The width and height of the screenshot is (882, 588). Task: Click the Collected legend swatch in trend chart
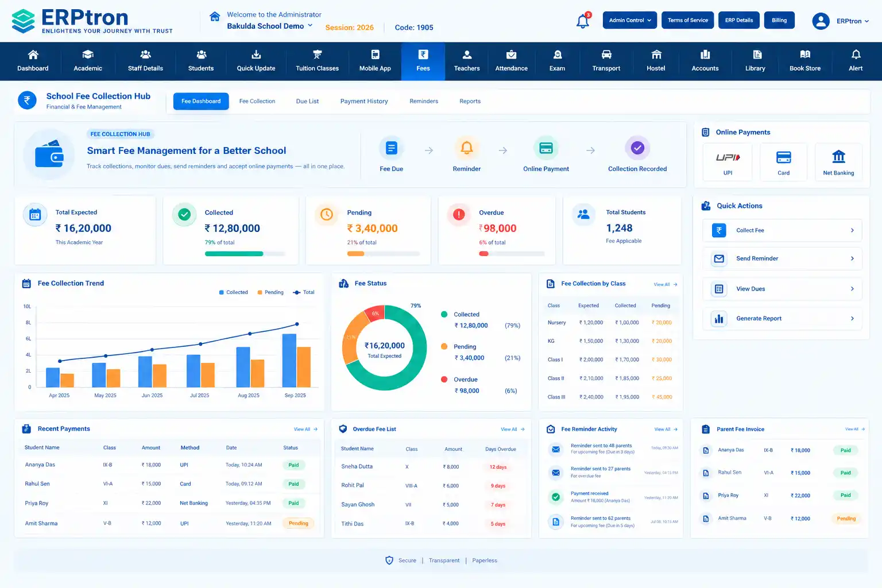coord(222,292)
